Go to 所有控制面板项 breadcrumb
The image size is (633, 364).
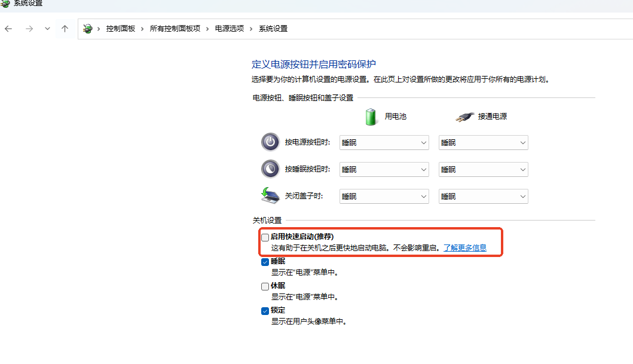pos(175,29)
